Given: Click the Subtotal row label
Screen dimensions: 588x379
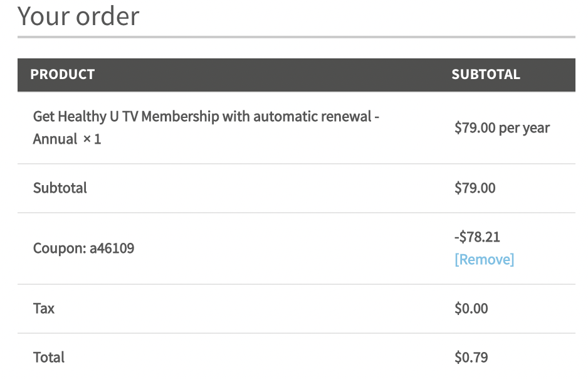Looking at the screenshot, I should point(60,188).
